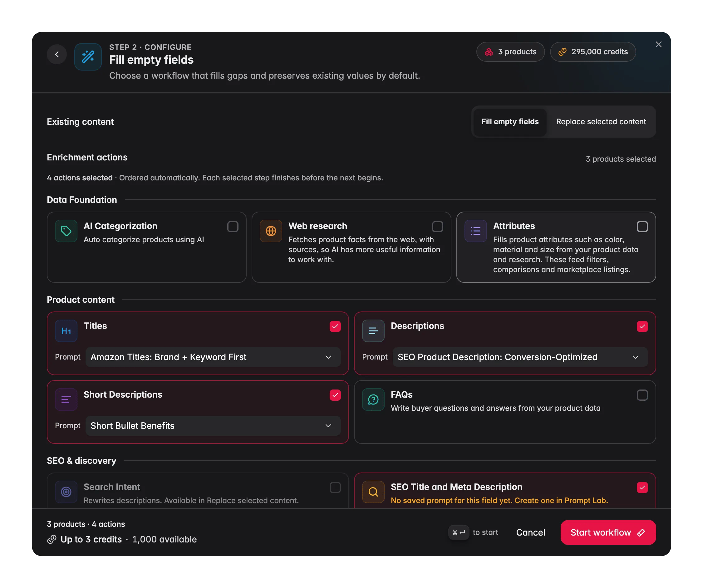Click the Search Intent target icon

click(66, 492)
